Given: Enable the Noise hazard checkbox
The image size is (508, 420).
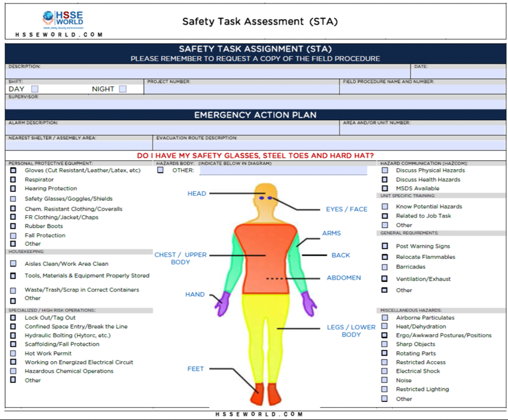Looking at the screenshot, I should 385,380.
